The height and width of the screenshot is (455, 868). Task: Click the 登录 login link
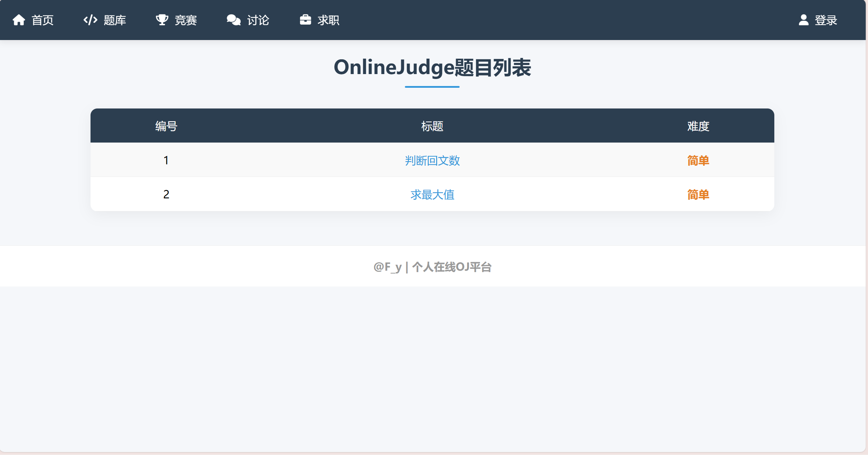coord(826,20)
